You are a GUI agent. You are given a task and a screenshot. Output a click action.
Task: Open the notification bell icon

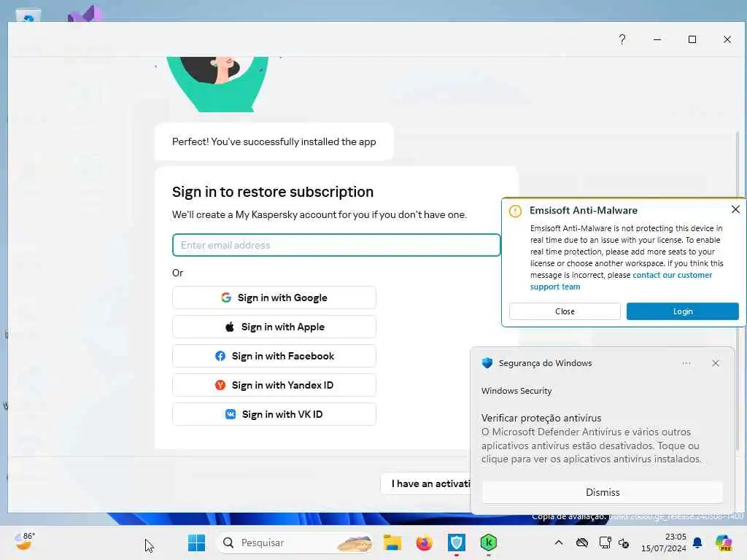click(697, 542)
